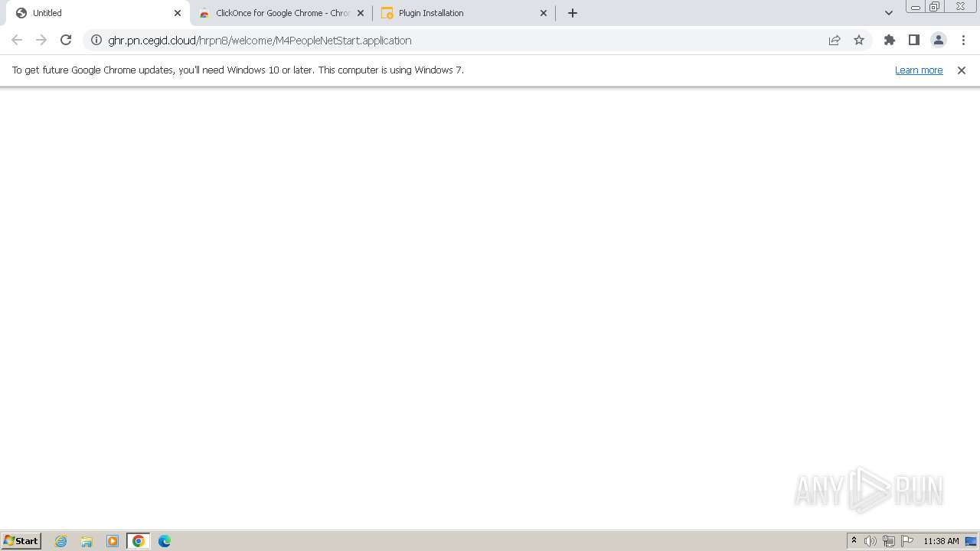The height and width of the screenshot is (551, 980).
Task: Switch to the Plugin Installation tab
Action: tap(464, 13)
